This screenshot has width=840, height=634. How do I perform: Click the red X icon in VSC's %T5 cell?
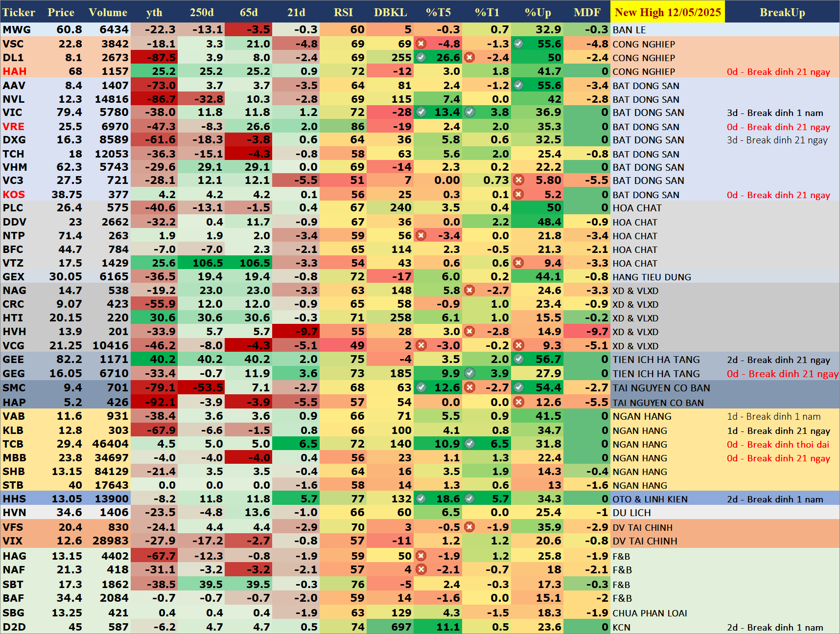pos(420,44)
